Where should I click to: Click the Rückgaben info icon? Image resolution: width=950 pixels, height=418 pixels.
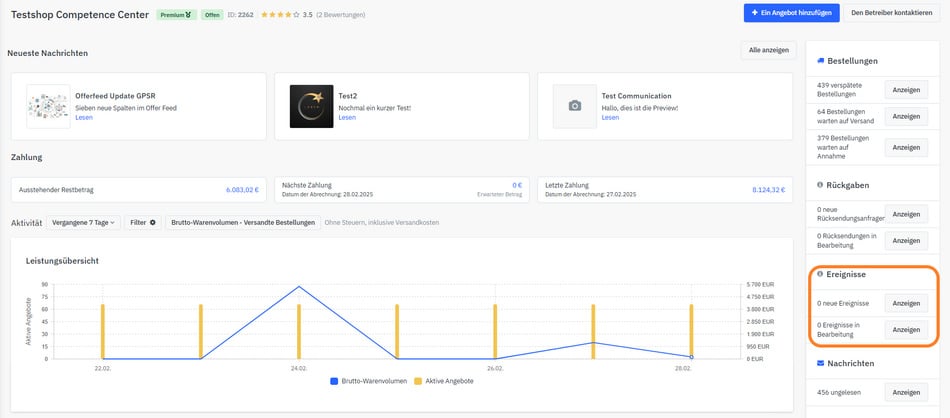click(820, 185)
